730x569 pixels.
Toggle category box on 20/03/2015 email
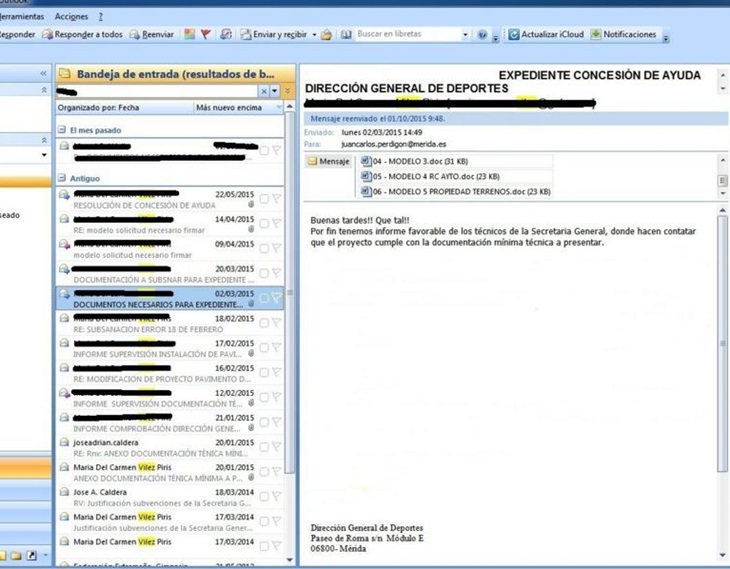coord(264,273)
